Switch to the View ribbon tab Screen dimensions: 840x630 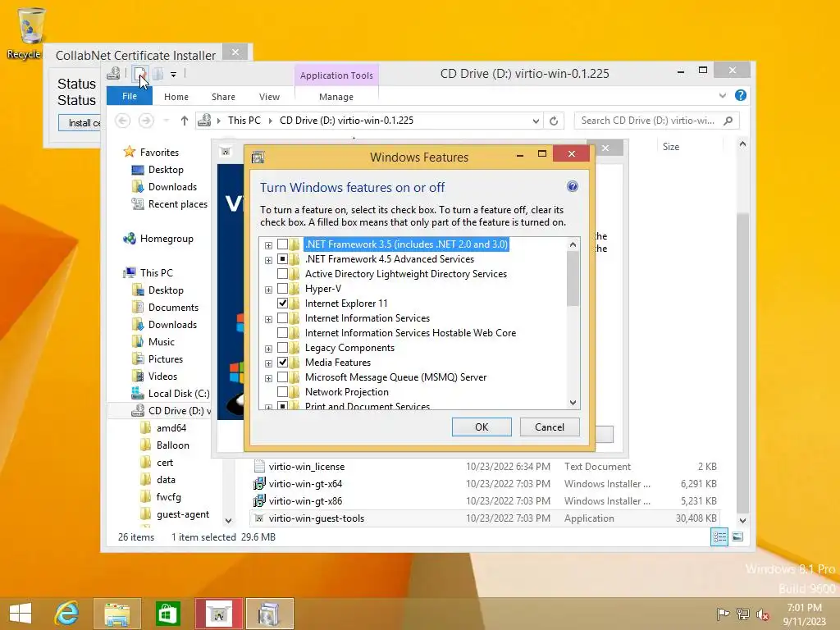point(269,97)
